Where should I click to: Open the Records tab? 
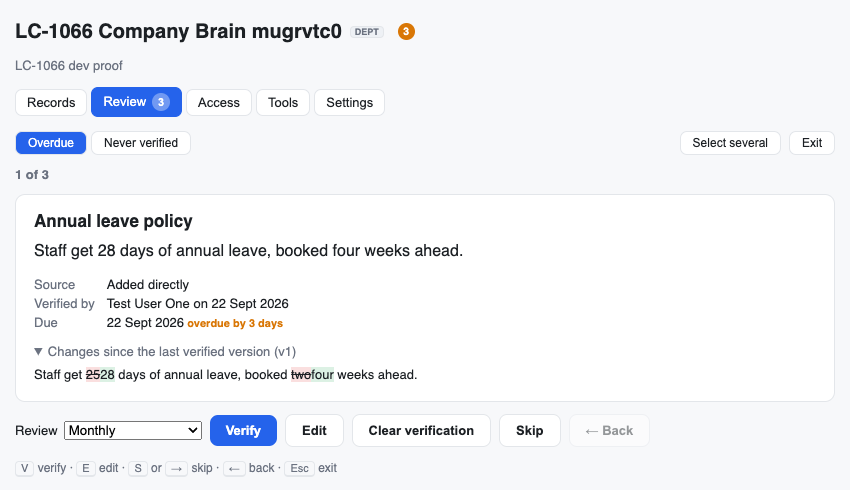[51, 102]
